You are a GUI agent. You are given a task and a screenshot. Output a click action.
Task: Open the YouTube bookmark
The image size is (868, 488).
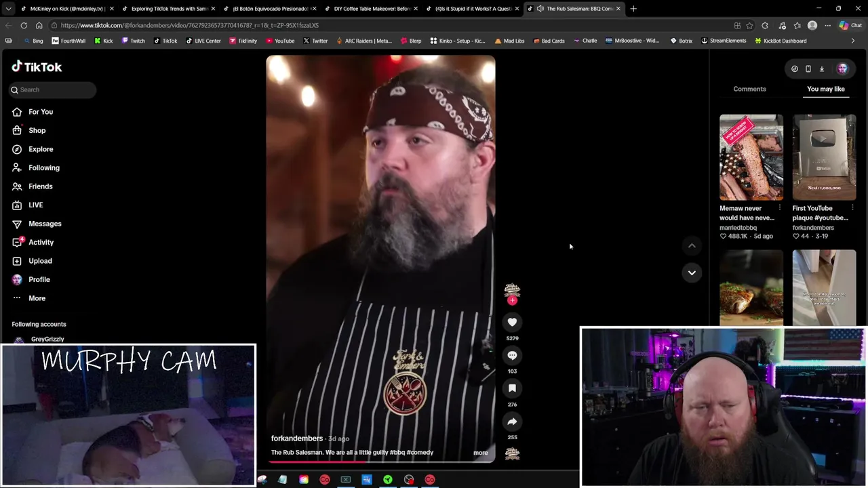point(279,41)
